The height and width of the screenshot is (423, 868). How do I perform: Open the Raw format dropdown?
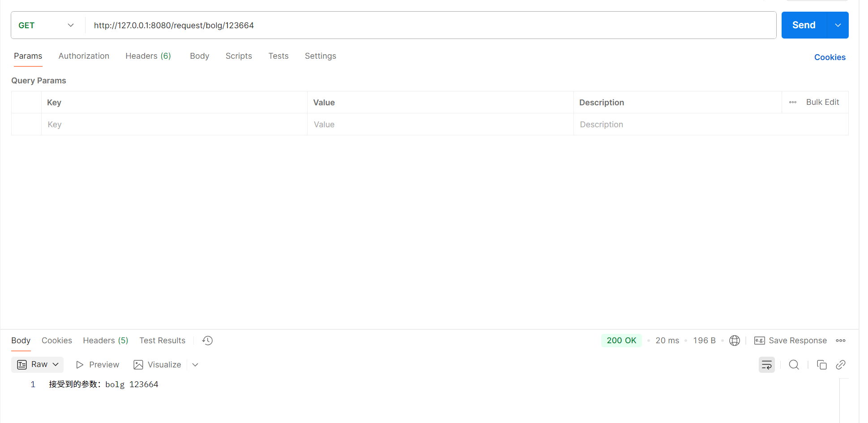coord(38,365)
